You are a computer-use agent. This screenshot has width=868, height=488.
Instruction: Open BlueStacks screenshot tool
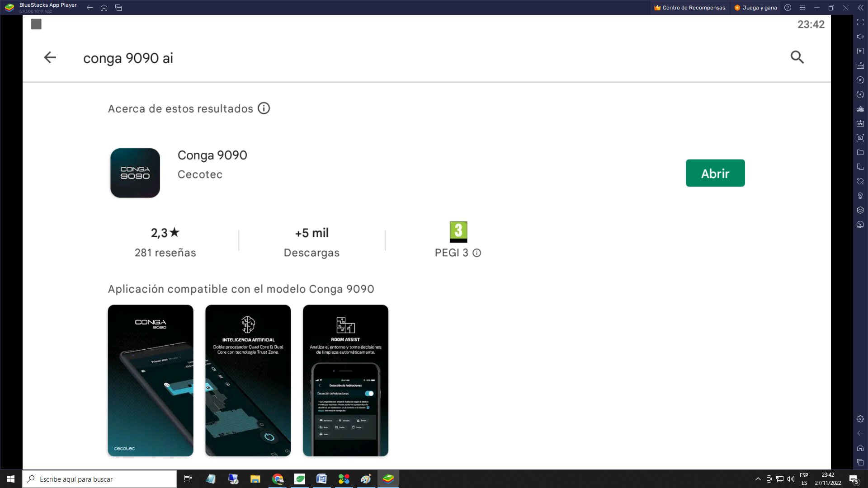click(x=860, y=138)
